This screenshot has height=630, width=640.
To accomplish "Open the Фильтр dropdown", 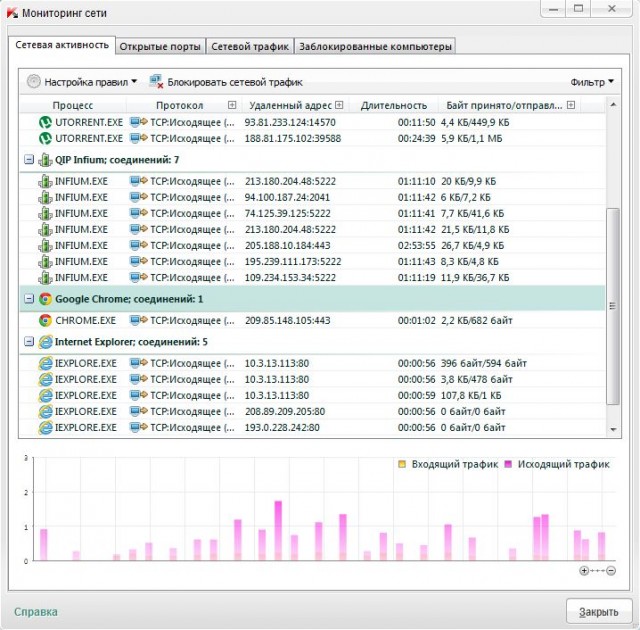I will point(592,82).
